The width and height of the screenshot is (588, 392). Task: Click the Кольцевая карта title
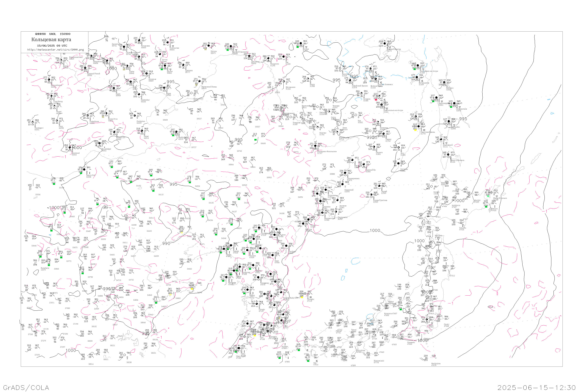[x=51, y=40]
